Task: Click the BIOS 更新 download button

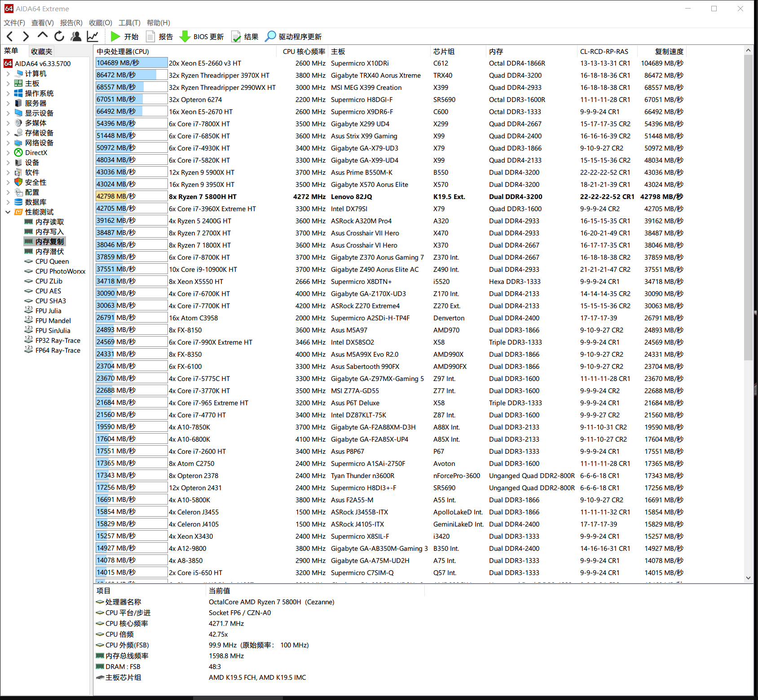Action: (x=202, y=36)
